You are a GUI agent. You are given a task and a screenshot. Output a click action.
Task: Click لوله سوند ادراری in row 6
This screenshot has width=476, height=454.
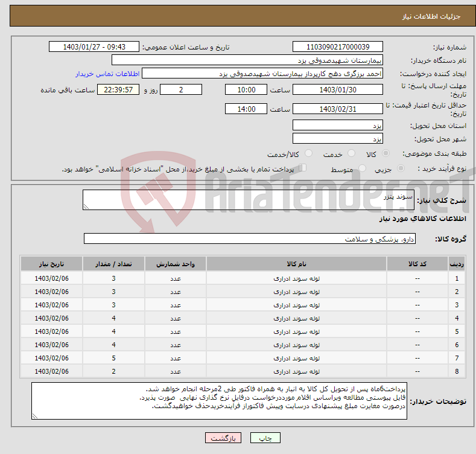pos(297,345)
